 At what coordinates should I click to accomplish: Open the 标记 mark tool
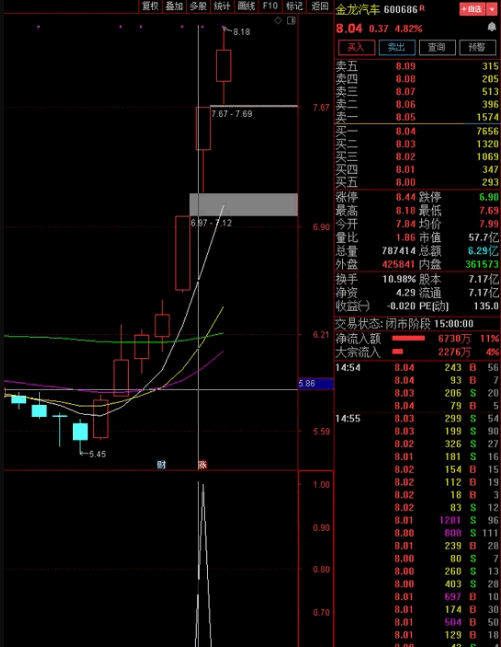tap(295, 6)
